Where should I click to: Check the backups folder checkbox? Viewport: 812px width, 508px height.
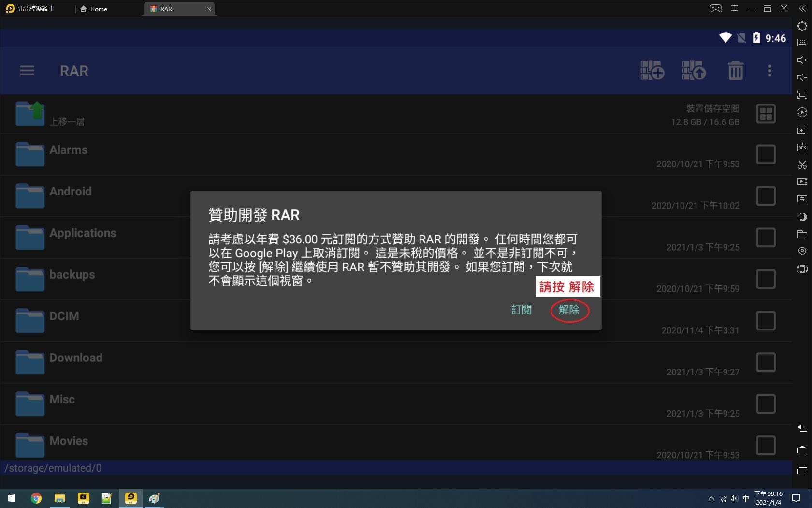point(766,279)
